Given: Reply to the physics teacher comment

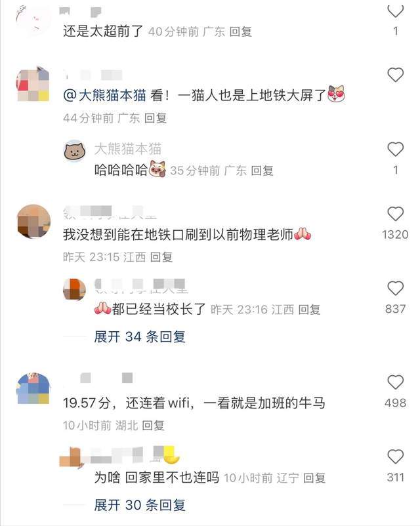Looking at the screenshot, I should (161, 257).
